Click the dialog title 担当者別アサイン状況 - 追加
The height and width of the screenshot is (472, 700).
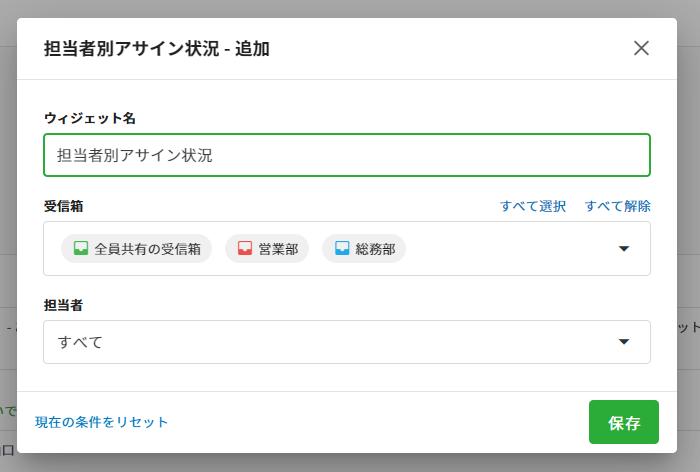pyautogui.click(x=157, y=48)
